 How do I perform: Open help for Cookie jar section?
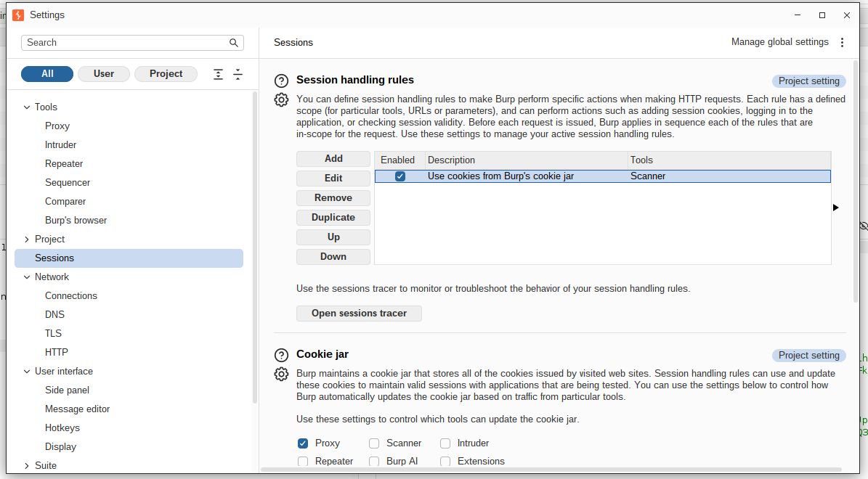pos(281,355)
